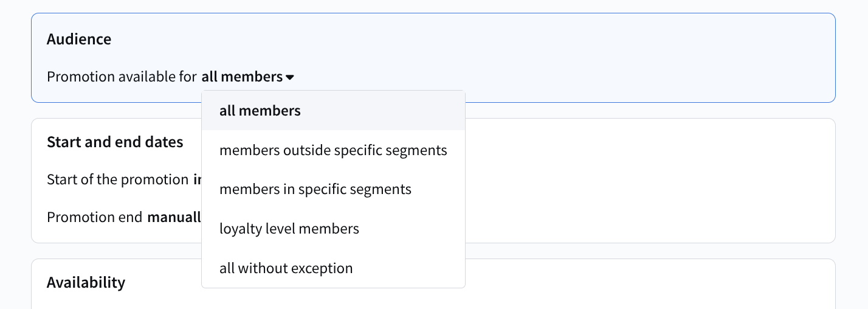Click the caret arrow beside "all members"

point(290,77)
